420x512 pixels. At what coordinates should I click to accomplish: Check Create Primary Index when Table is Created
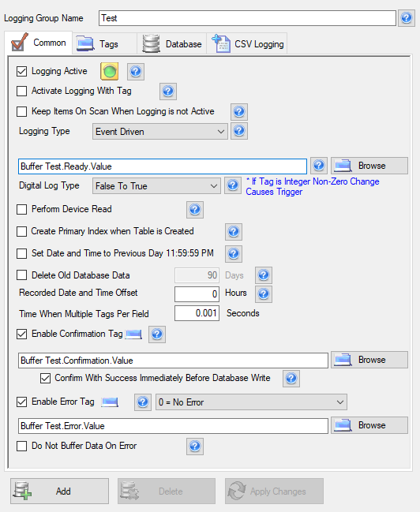pos(21,231)
